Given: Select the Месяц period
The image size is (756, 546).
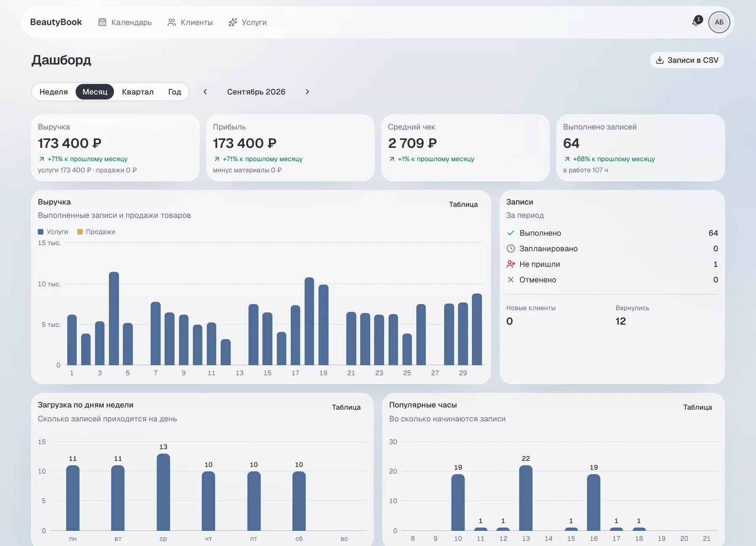Looking at the screenshot, I should point(95,92).
